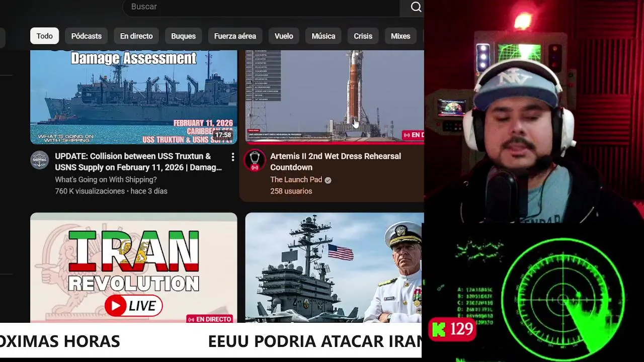Image resolution: width=644 pixels, height=362 pixels.
Task: Select the Música filter chip
Action: [323, 36]
